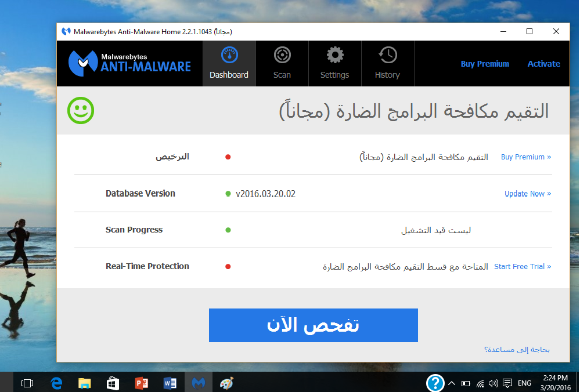
Task: Open Paint from the taskbar
Action: point(227,383)
